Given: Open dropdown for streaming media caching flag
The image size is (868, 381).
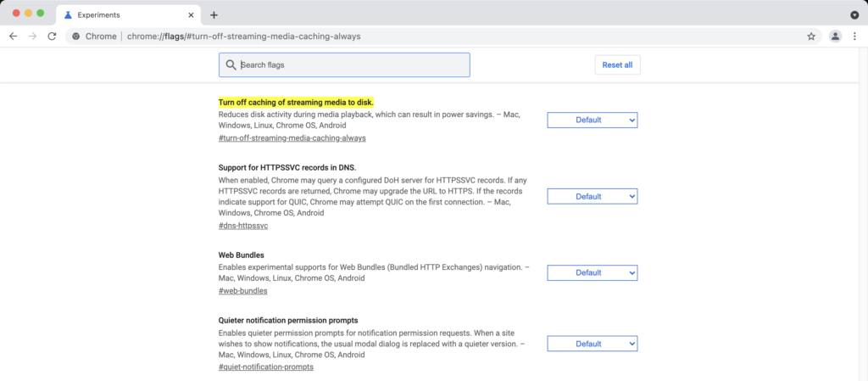Looking at the screenshot, I should click(x=593, y=120).
